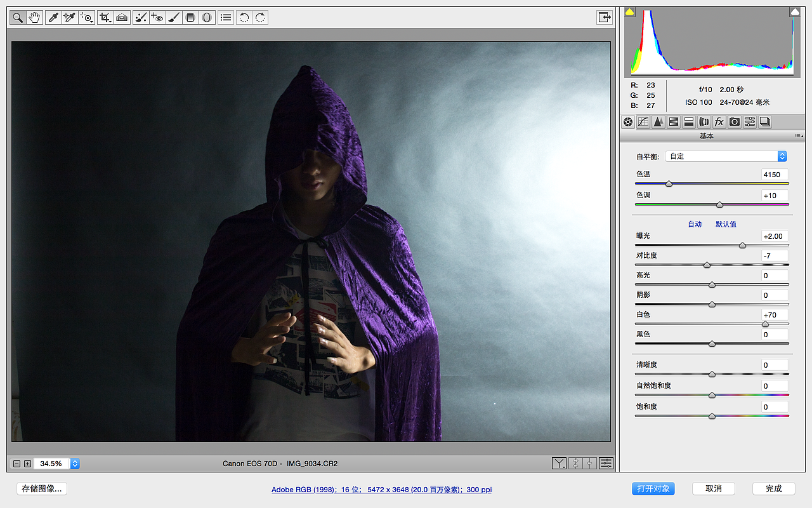The width and height of the screenshot is (812, 508).
Task: Click the 色调 tint slider handle
Action: (x=719, y=204)
